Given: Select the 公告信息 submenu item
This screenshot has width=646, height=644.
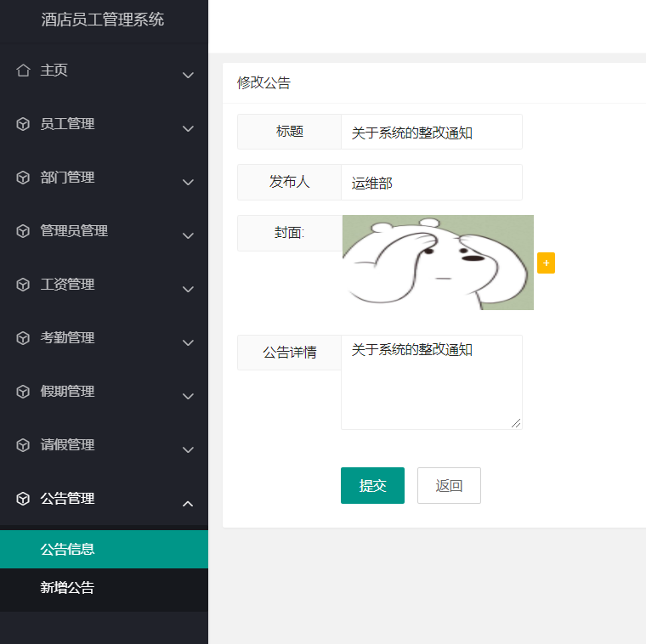Looking at the screenshot, I should pos(104,550).
